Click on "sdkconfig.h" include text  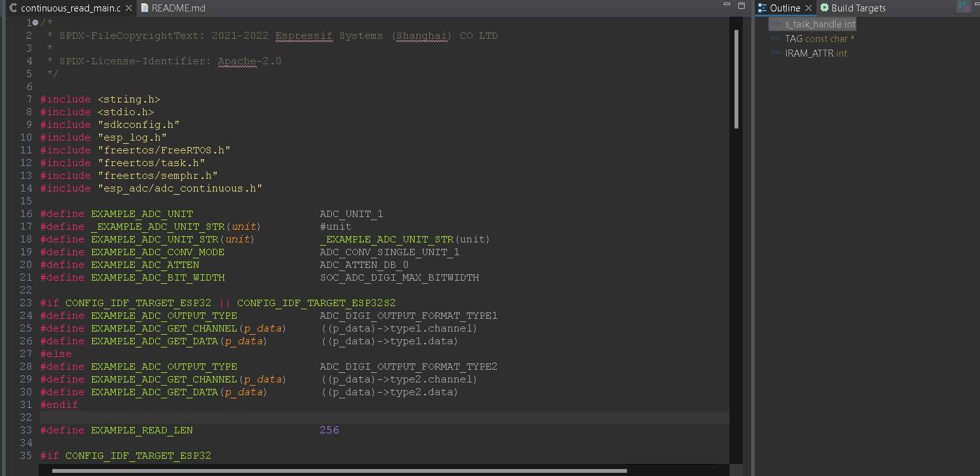click(x=138, y=125)
